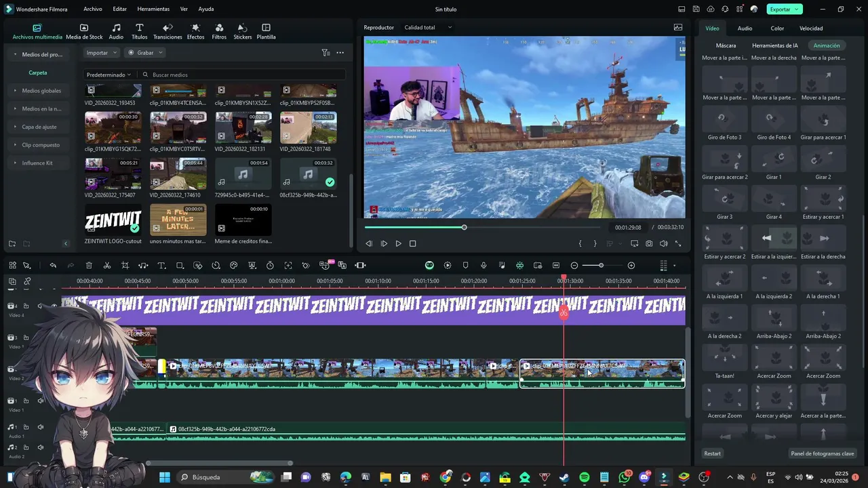This screenshot has width=868, height=488.
Task: Expand the Clip compuesto item
Action: 15,145
